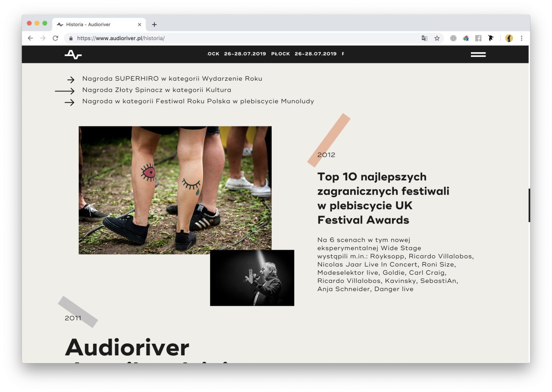Click the padlock site info icon

click(x=71, y=38)
